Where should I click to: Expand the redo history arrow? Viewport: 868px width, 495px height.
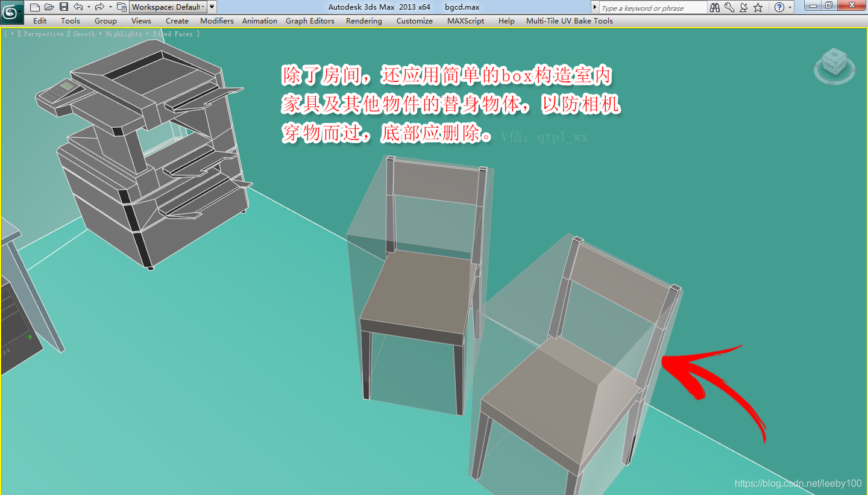point(110,7)
